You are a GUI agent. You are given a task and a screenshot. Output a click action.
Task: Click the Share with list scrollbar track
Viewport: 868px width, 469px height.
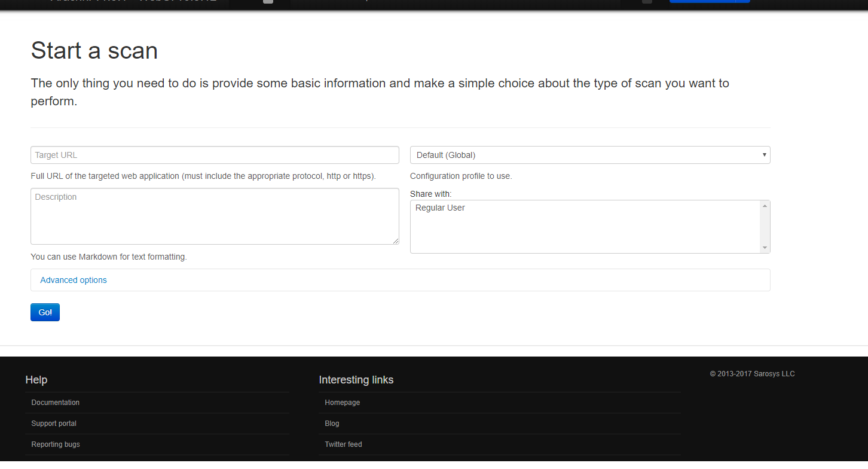point(764,227)
